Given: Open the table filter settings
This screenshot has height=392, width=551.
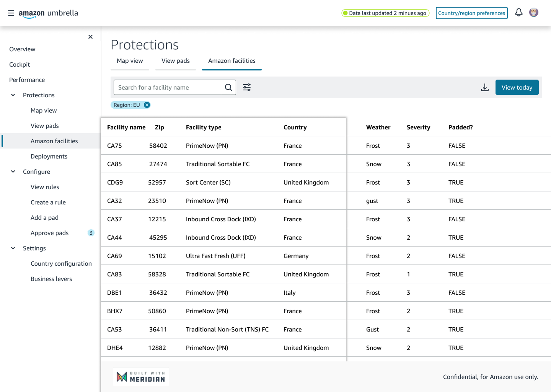Looking at the screenshot, I should point(247,87).
